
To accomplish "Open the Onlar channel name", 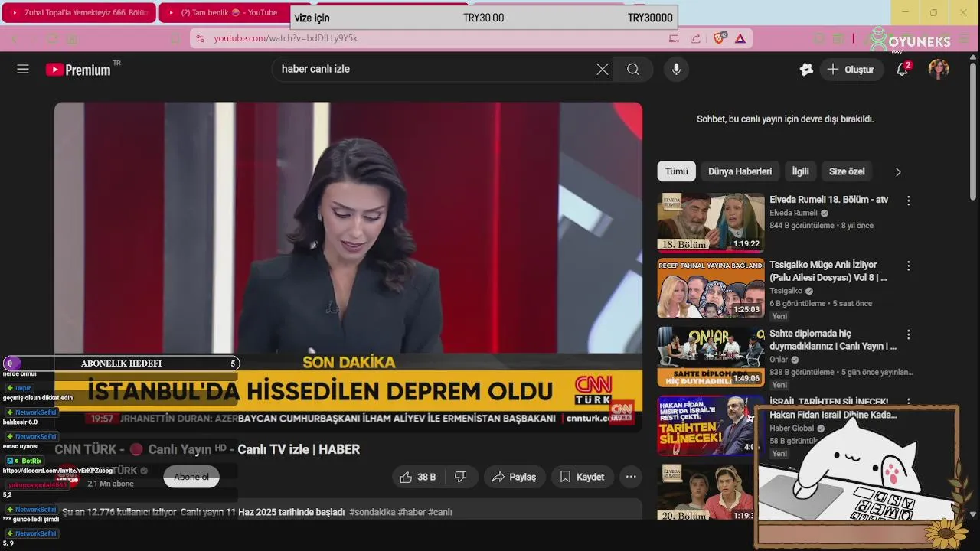I will coord(779,360).
